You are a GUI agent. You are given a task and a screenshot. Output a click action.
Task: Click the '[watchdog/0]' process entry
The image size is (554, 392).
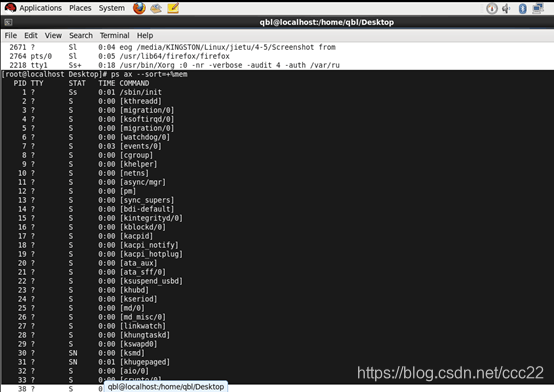tap(145, 137)
